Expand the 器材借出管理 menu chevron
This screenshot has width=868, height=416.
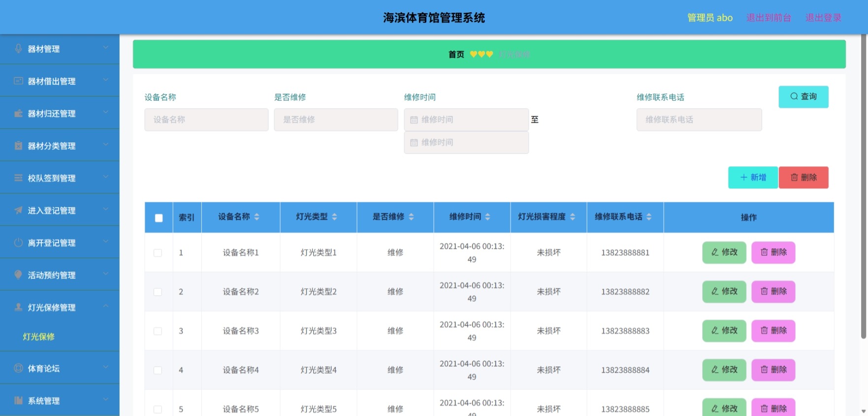point(105,79)
